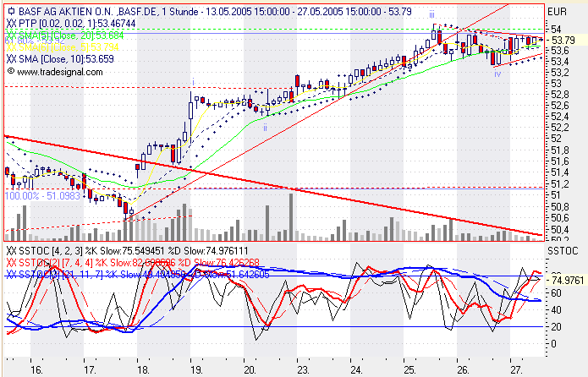The image size is (588, 377).
Task: Click Elliott wave label 'iv'
Action: click(497, 74)
